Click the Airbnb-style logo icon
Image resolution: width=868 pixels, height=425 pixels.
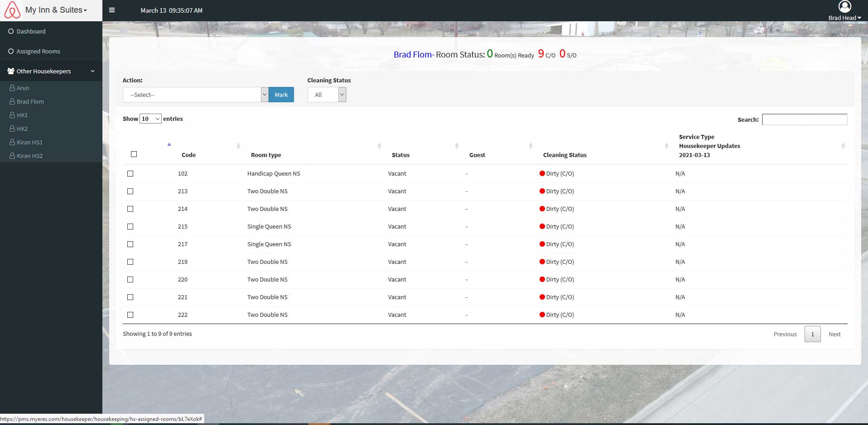12,10
